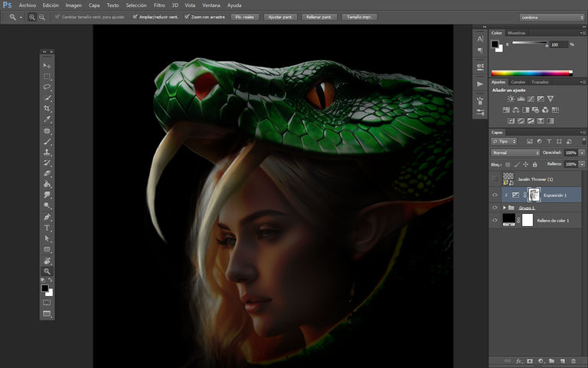This screenshot has height=368, width=588.
Task: Hide the Relleno de color 1 layer
Action: 495,220
